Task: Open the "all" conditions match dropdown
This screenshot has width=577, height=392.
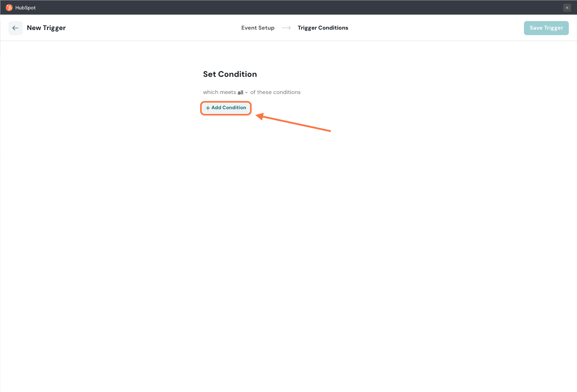Action: coord(241,92)
